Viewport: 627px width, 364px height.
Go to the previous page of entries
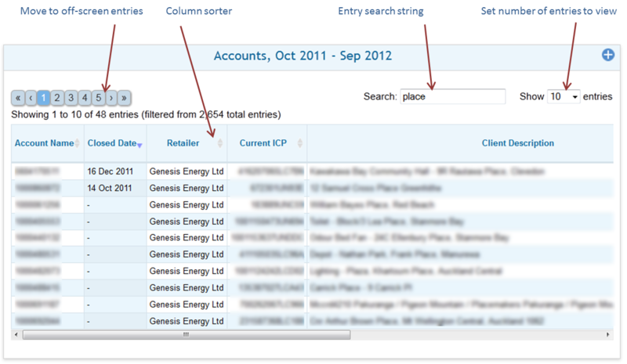tap(31, 98)
